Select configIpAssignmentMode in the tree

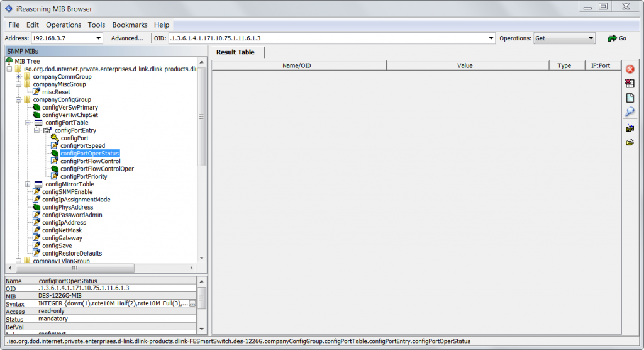pyautogui.click(x=76, y=200)
